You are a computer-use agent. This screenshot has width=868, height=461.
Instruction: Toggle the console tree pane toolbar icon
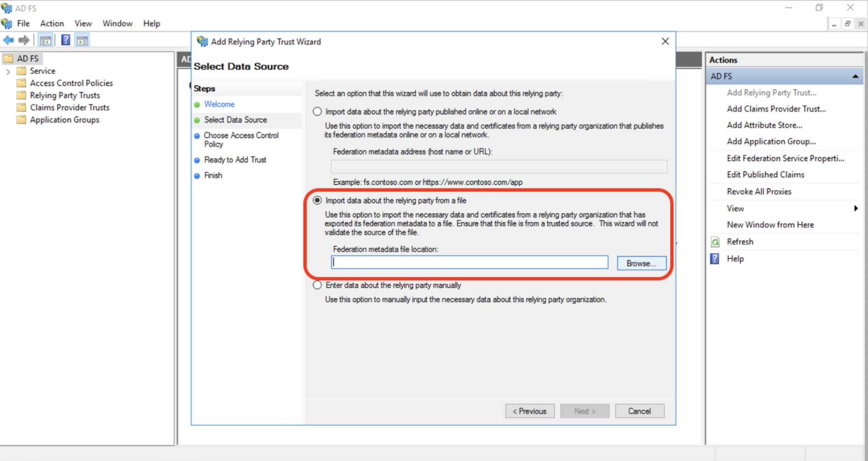coord(45,40)
